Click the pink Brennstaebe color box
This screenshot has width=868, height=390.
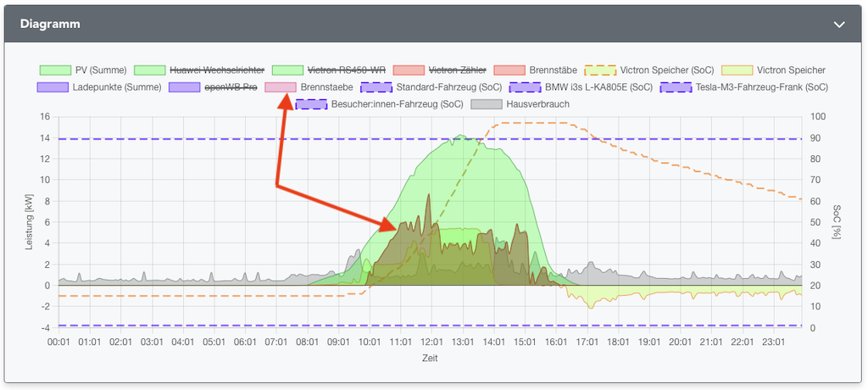coord(281,87)
